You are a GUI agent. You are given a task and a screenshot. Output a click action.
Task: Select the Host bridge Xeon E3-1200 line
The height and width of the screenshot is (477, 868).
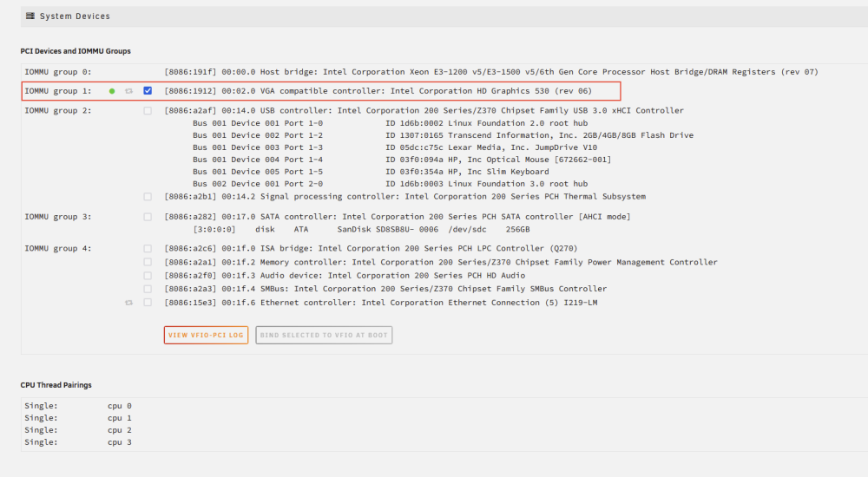(x=491, y=72)
